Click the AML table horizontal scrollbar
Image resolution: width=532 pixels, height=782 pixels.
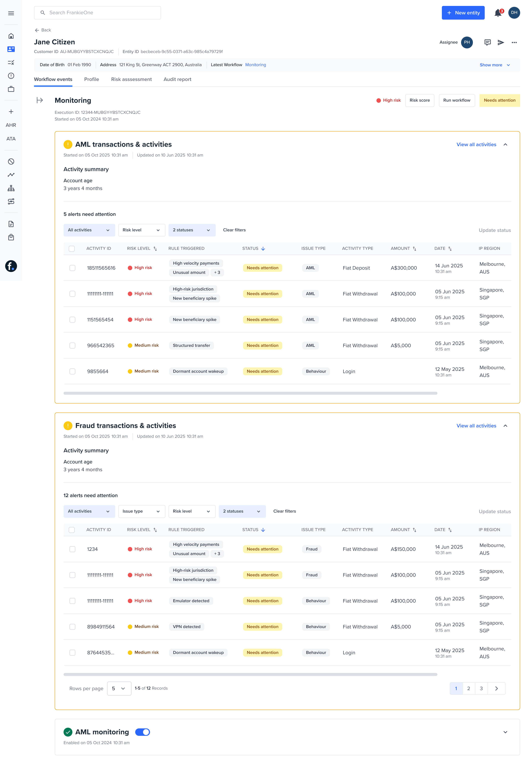[250, 393]
